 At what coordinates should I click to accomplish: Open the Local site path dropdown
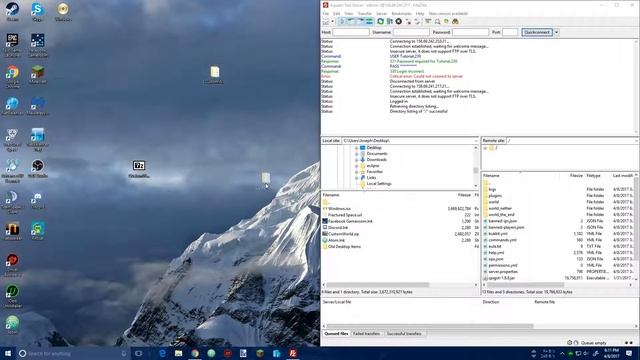coord(476,140)
